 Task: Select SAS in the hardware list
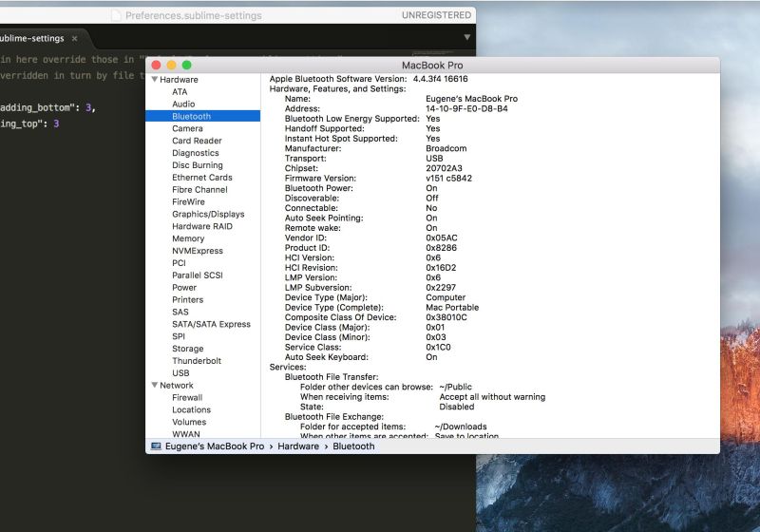(180, 312)
